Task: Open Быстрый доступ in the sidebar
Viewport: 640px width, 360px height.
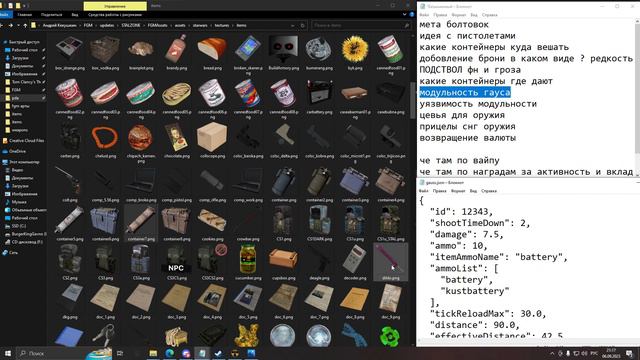Action: [x=24, y=42]
